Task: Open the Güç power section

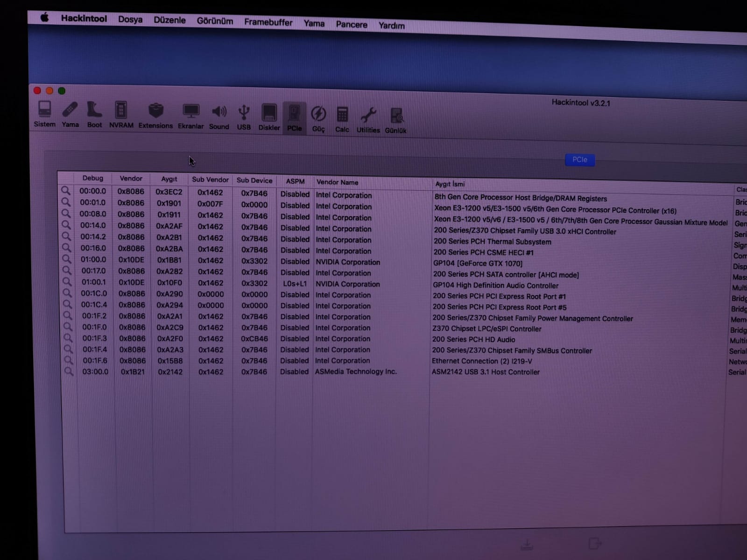Action: [318, 118]
